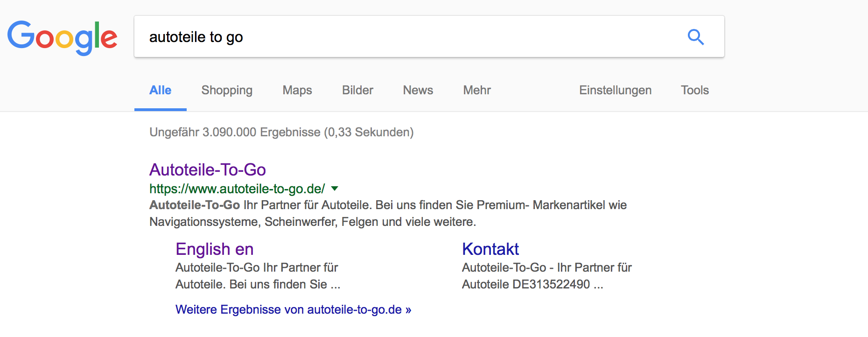Expand the green arrow next to the result URL
The image size is (868, 337).
coord(334,189)
